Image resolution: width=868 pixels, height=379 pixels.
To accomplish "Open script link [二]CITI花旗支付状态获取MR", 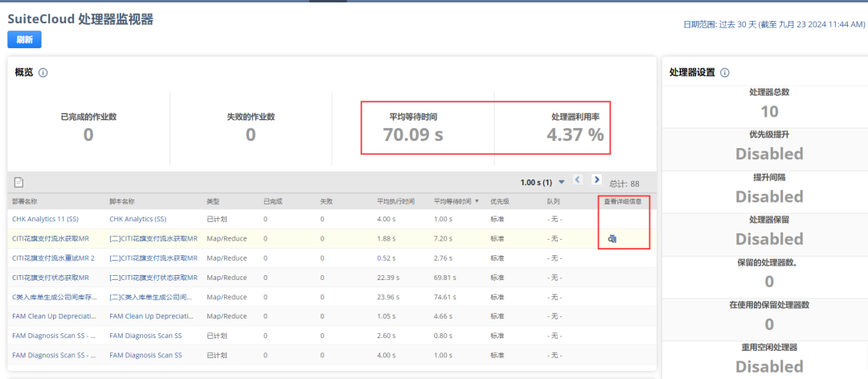I will pyautogui.click(x=154, y=278).
